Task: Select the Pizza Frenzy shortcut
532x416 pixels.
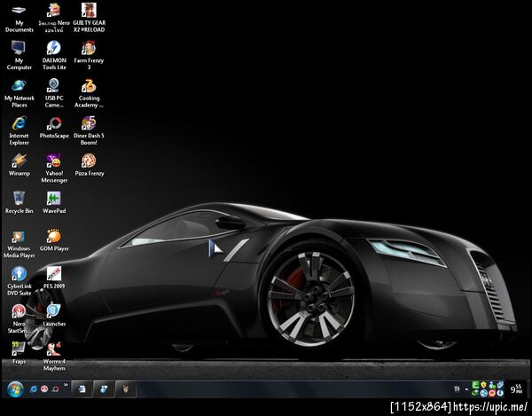Action: pos(90,165)
